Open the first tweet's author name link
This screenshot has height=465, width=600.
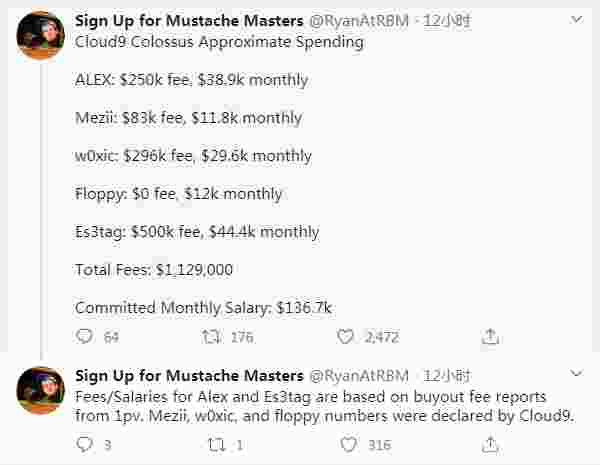coord(189,20)
